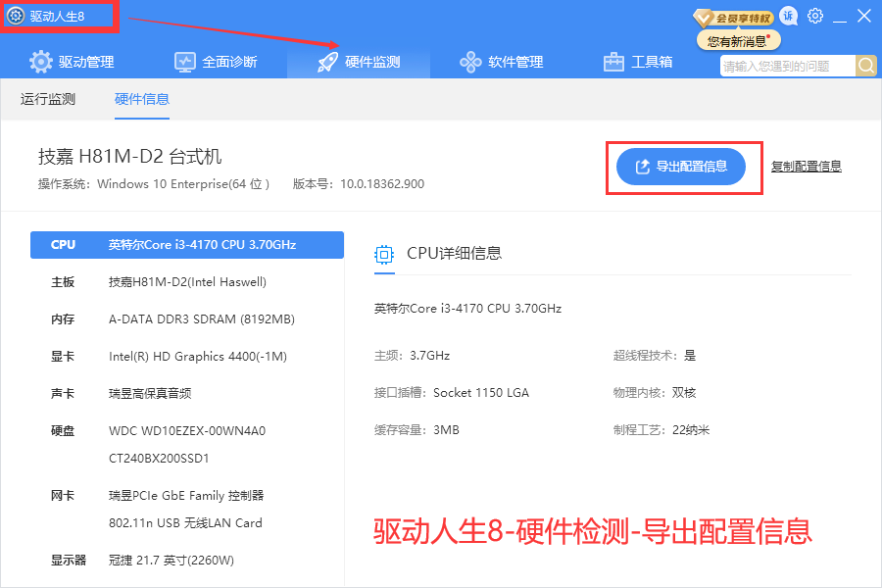Click the 版本号 10.0.18362.900 text
This screenshot has width=882, height=588.
359,184
